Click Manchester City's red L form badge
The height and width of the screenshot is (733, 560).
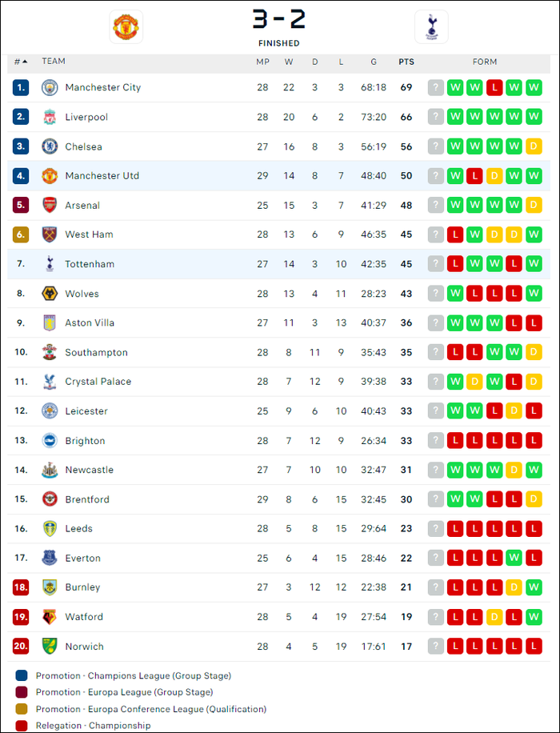click(x=494, y=87)
